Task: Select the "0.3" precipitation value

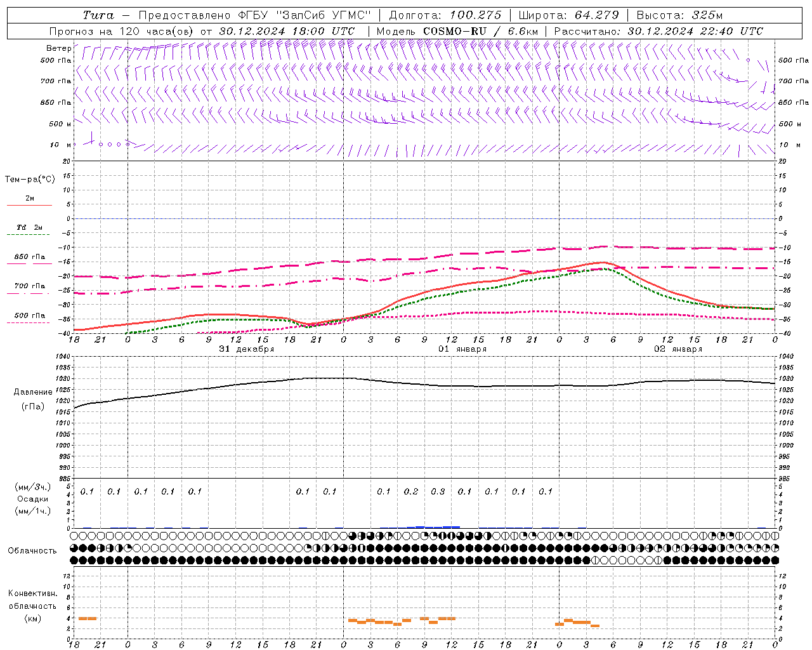Action: click(x=438, y=491)
